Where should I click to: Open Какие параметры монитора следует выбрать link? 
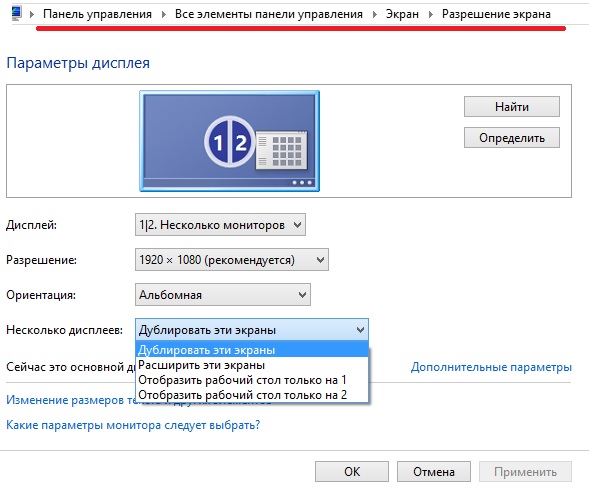tap(133, 425)
